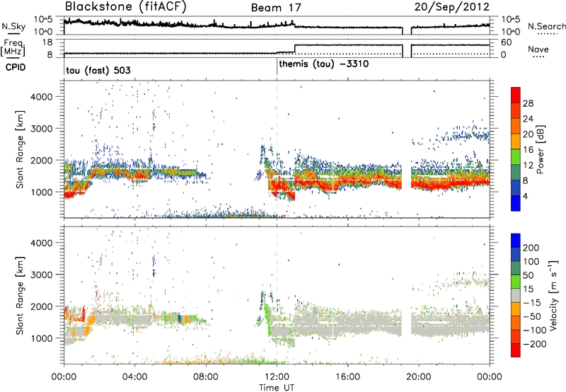This screenshot has width=566, height=392.
Task: Click the 'Slant Range [km]' label of power panel
Action: pyautogui.click(x=20, y=149)
